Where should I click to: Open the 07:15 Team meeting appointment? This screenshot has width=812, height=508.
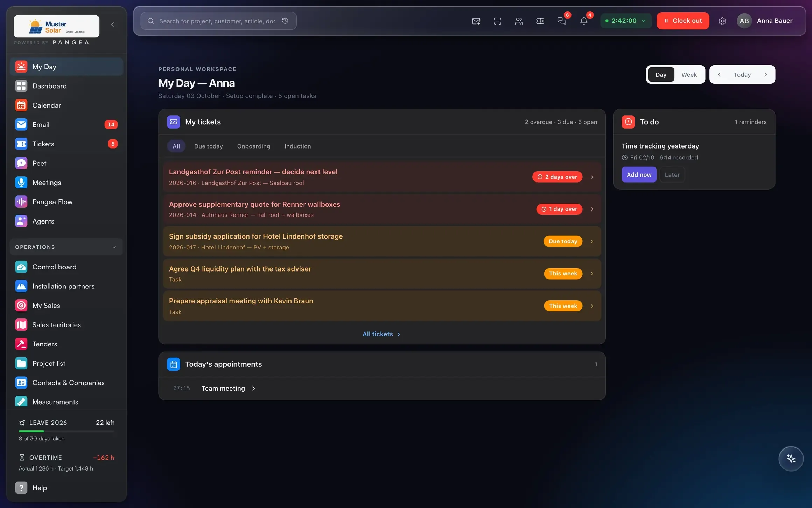[x=382, y=388]
